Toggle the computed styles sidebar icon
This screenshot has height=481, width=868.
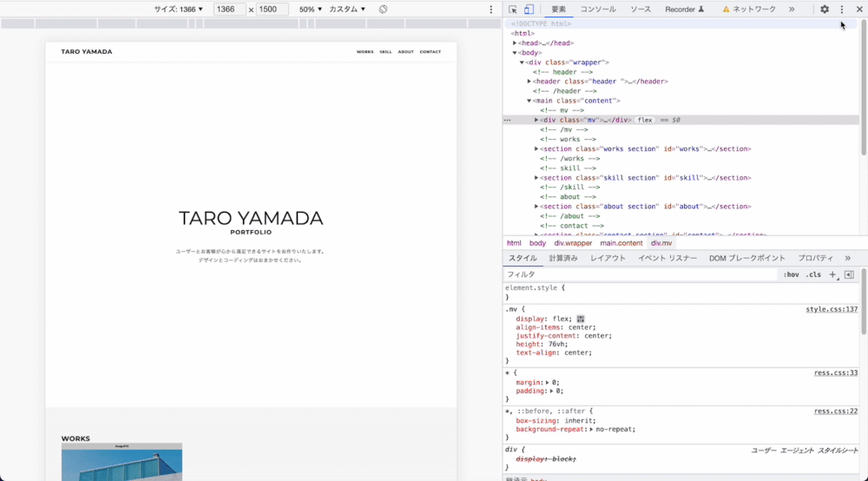[849, 274]
